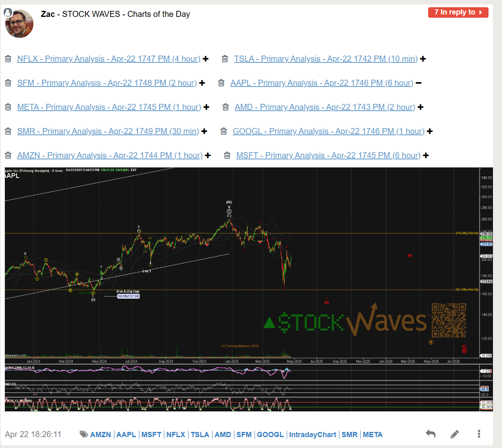Open the "7 In reply to" button
This screenshot has height=448, width=503.
[458, 12]
